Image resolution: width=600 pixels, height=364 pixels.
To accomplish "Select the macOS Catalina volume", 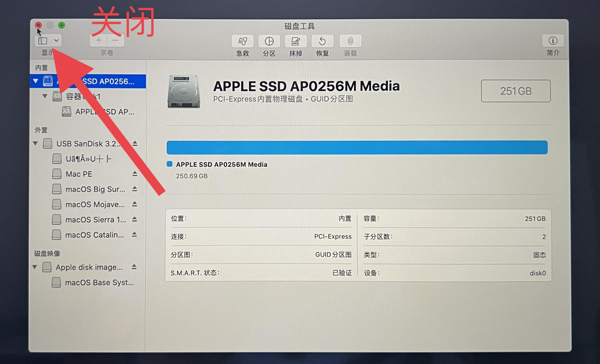I will pos(88,235).
